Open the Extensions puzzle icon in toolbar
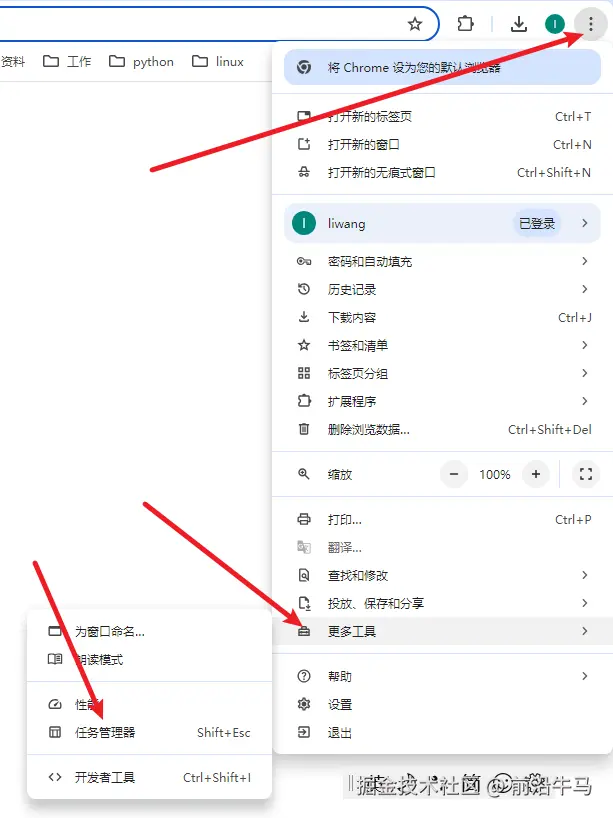 465,23
